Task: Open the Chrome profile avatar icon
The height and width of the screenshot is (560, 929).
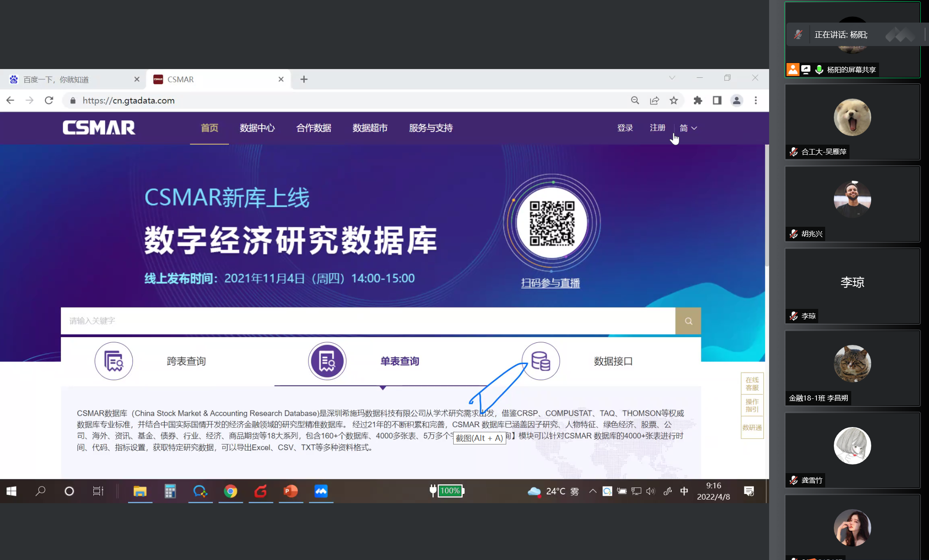Action: (737, 100)
